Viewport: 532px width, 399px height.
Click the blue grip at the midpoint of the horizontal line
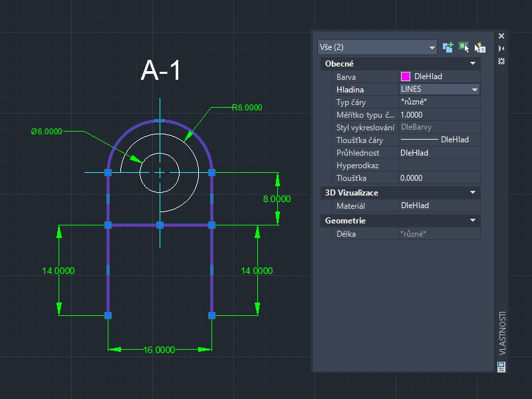coord(160,225)
